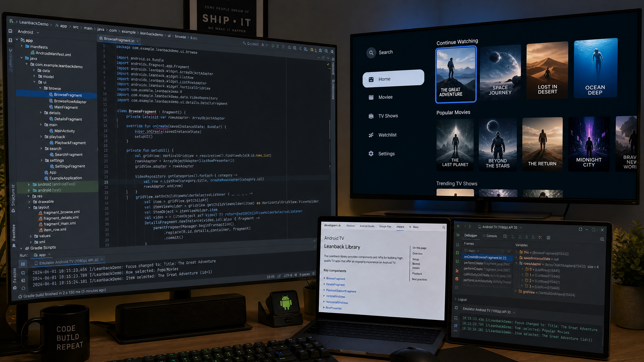Select Watchlist in the TV side menu

[382, 135]
